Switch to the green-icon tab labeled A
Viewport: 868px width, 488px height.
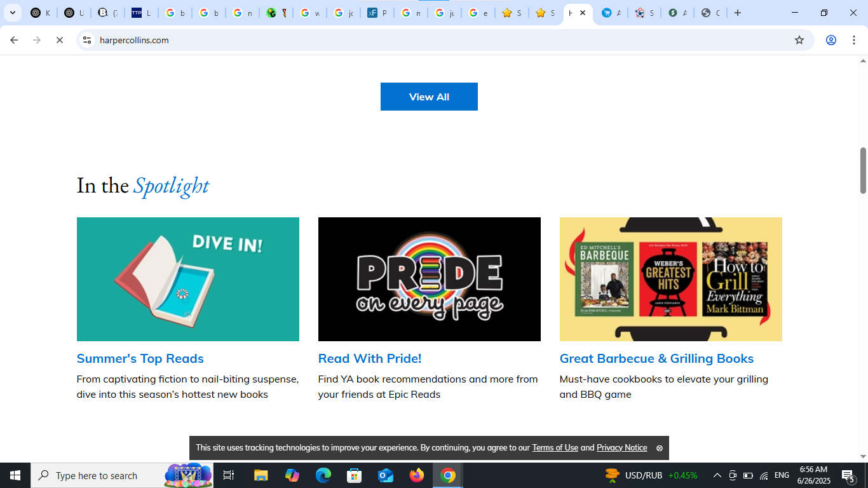(677, 13)
